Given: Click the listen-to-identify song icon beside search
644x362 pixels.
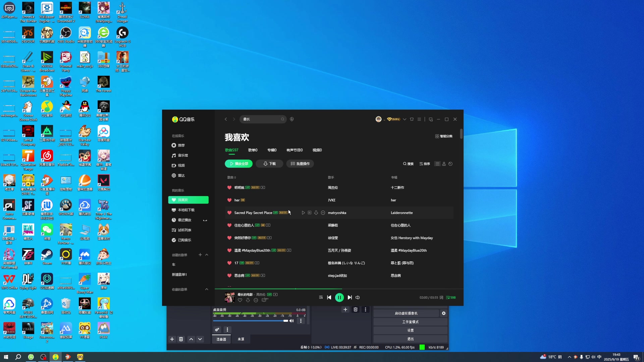Looking at the screenshot, I should tap(292, 119).
